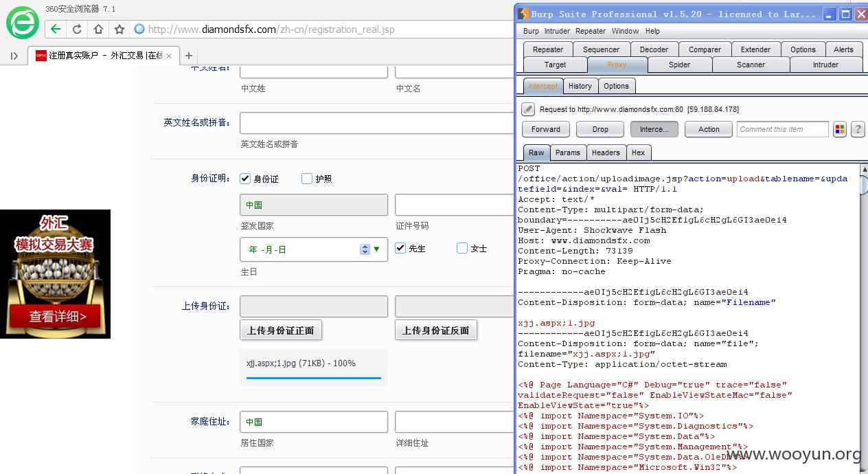This screenshot has width=868, height=474.
Task: Show the Params request view
Action: [568, 153]
